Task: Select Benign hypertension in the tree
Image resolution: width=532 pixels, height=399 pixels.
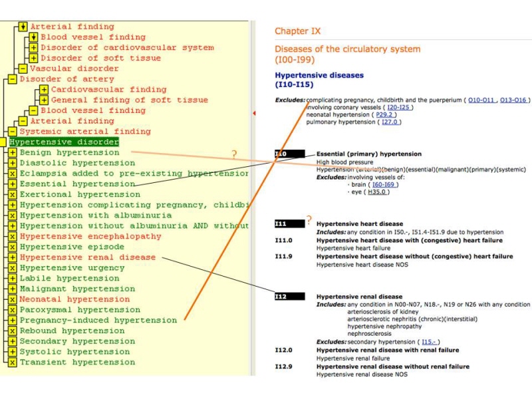Action: [70, 153]
